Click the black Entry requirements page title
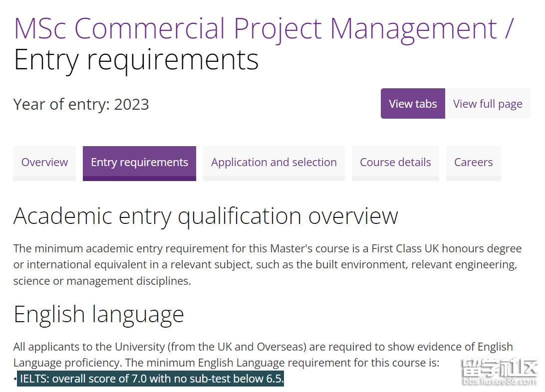 [136, 60]
